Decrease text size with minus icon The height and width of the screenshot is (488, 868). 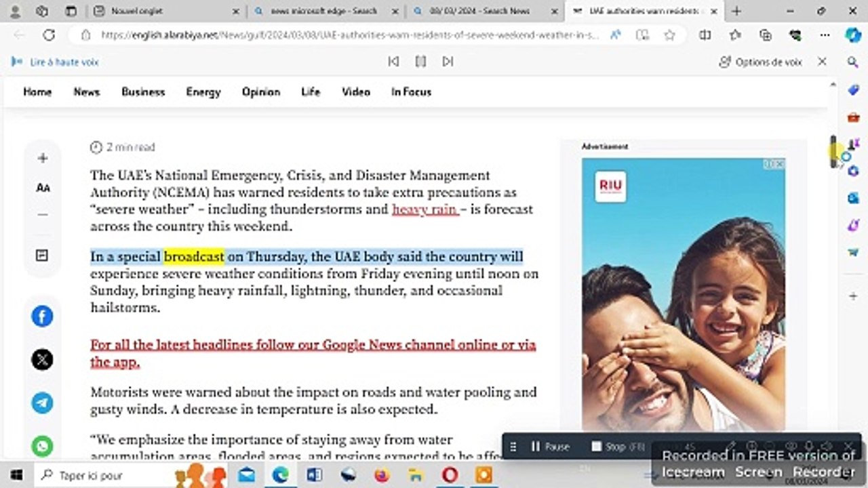[x=43, y=215]
